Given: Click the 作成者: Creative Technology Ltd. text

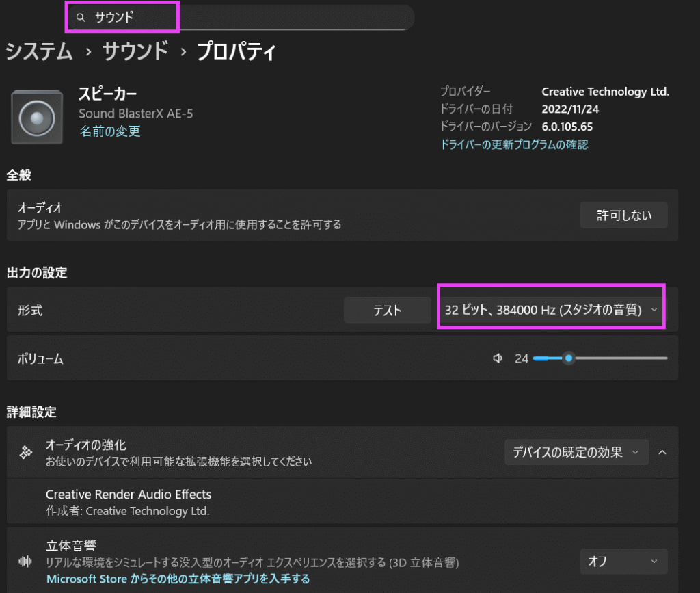Looking at the screenshot, I should [128, 511].
